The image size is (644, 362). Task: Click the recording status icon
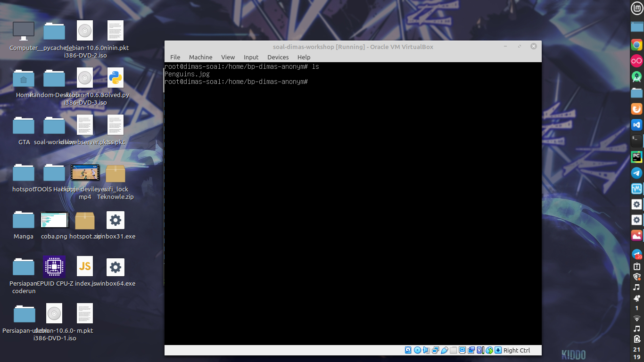(471, 350)
